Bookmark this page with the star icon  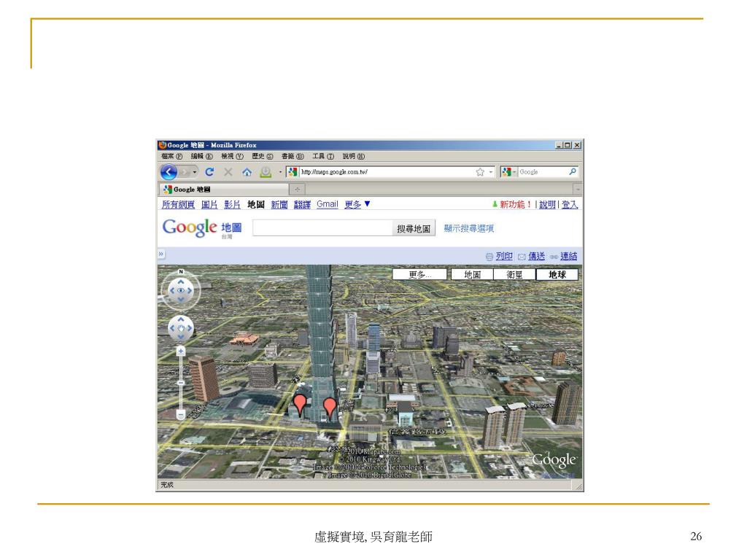click(x=480, y=172)
